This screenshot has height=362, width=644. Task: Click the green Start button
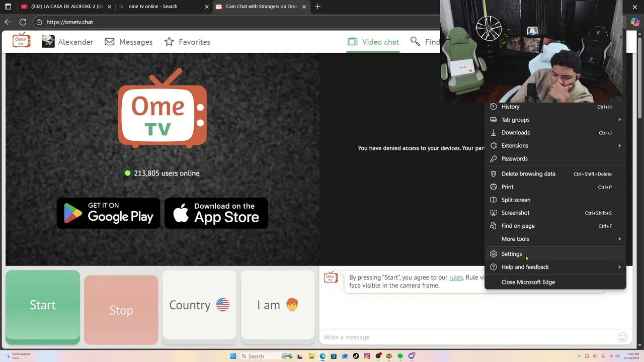[43, 307]
